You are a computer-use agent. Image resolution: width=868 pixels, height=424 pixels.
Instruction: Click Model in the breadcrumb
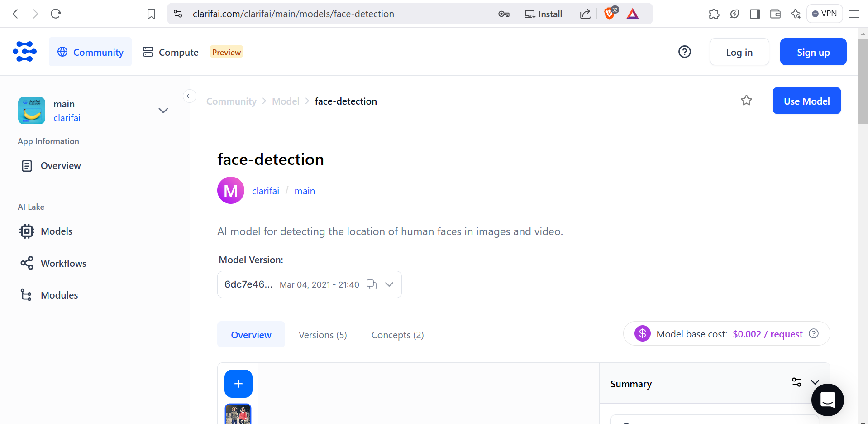pyautogui.click(x=286, y=101)
